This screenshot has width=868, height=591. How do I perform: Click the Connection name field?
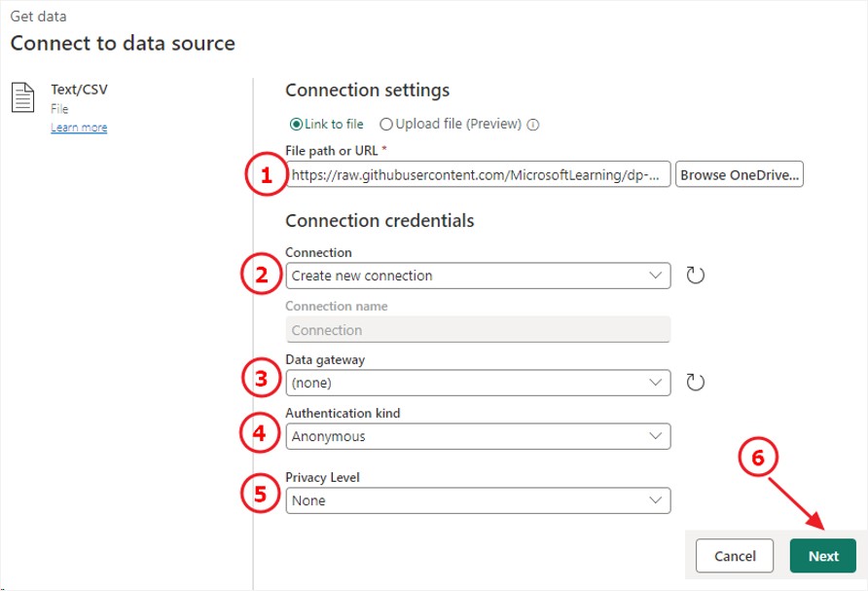(x=478, y=330)
